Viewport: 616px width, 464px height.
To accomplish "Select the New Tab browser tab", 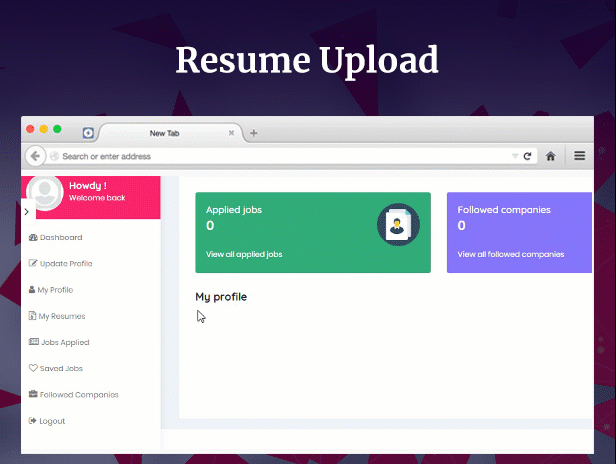I will 170,133.
